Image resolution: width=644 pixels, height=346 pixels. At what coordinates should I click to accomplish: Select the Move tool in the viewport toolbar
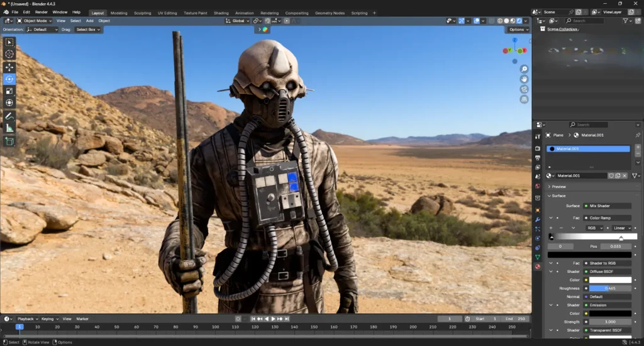pyautogui.click(x=9, y=67)
